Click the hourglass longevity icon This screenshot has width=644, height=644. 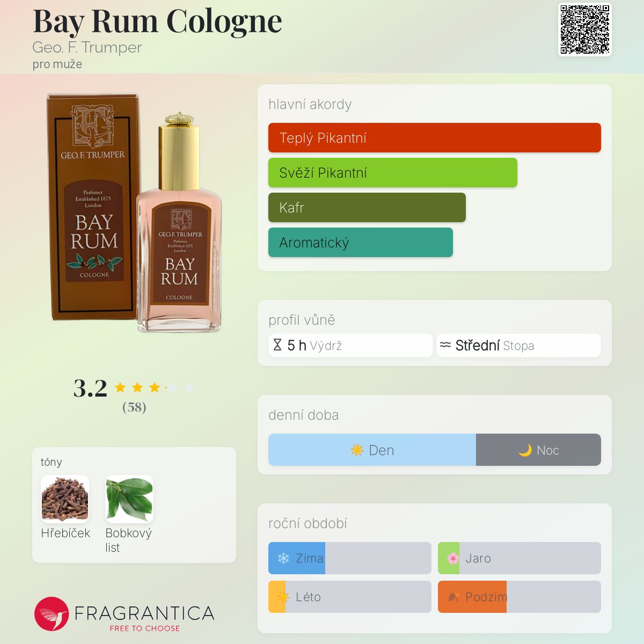277,345
